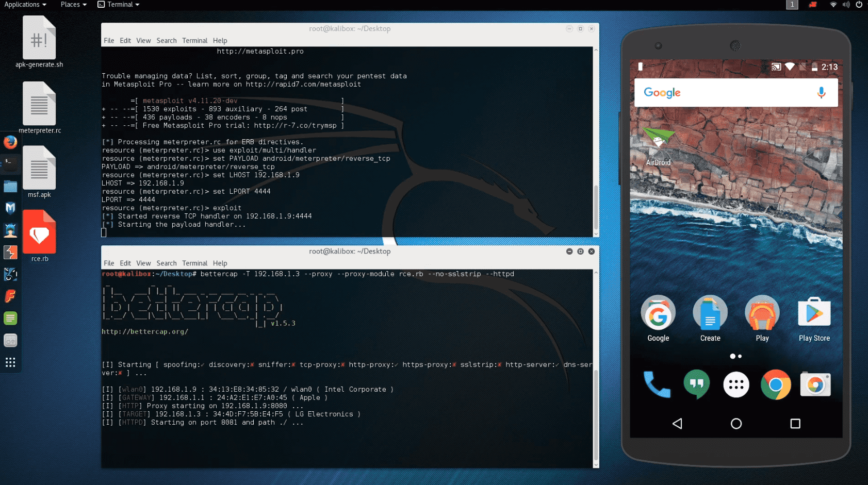This screenshot has width=868, height=485.
Task: Select the meterpreter.rc desktop file
Action: [39, 108]
